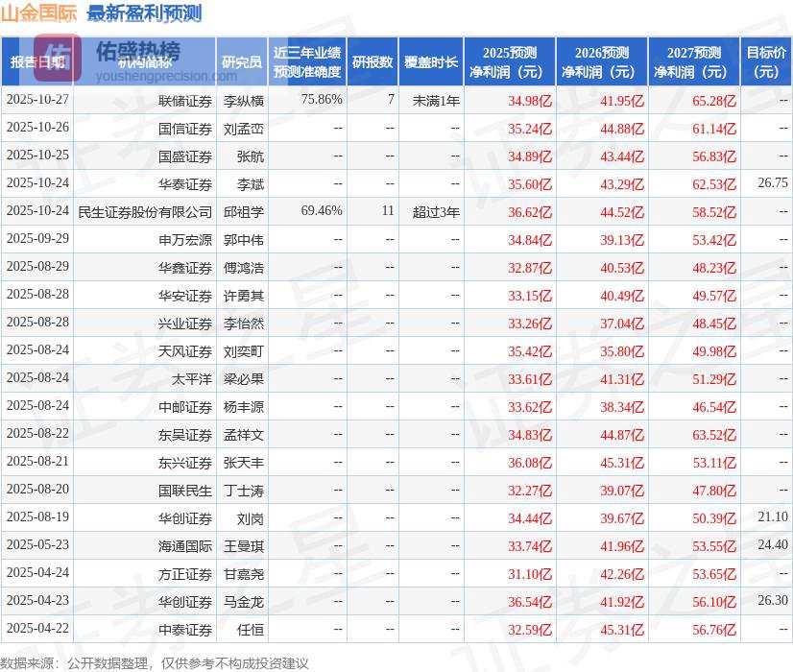Click analyst 邱祖学 in the table
Image resolution: width=793 pixels, height=672 pixels.
(x=244, y=211)
